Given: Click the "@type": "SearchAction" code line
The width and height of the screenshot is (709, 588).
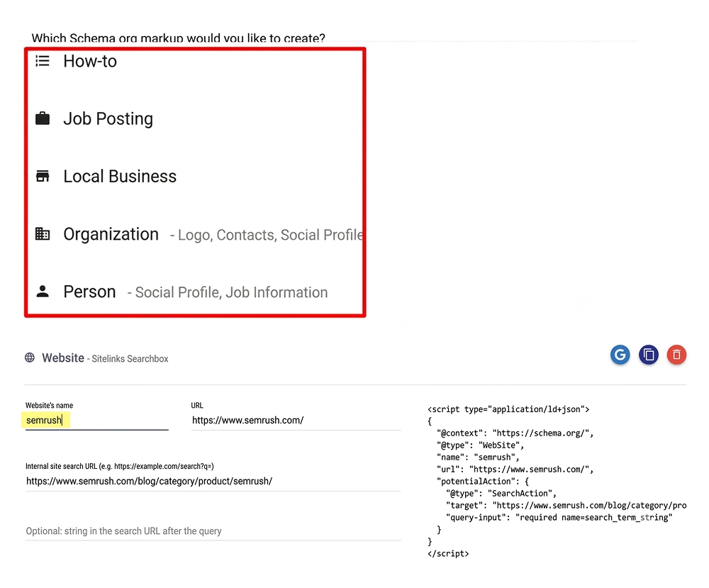Looking at the screenshot, I should pos(501,494).
